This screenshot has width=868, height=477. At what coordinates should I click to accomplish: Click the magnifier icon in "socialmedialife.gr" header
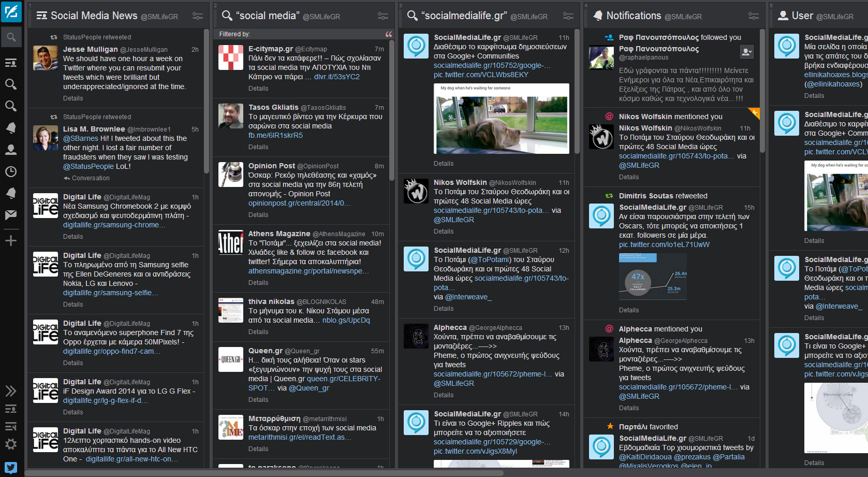coord(412,16)
